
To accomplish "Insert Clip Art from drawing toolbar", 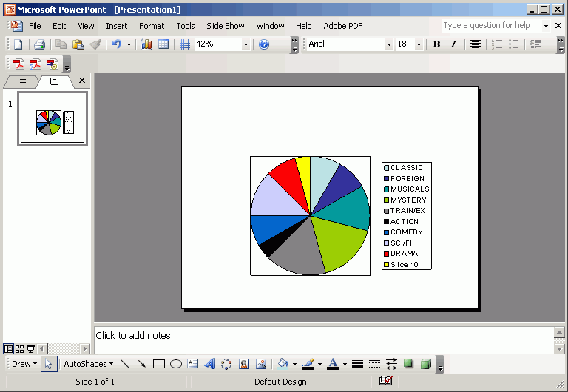I will tap(243, 364).
